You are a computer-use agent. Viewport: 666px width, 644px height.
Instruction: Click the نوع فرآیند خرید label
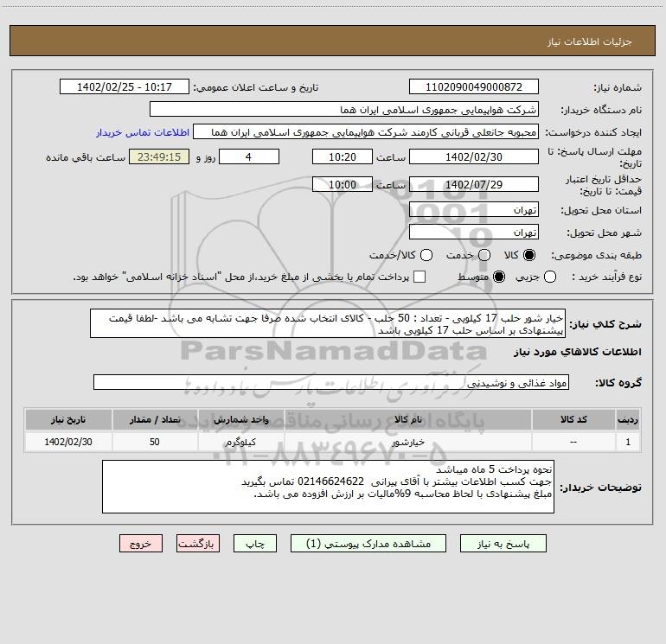[606, 277]
